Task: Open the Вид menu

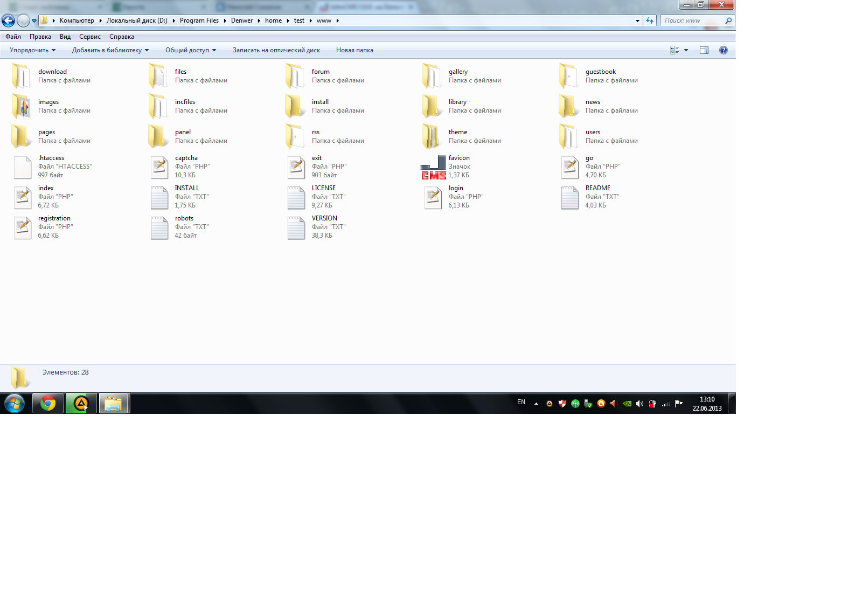Action: (65, 37)
